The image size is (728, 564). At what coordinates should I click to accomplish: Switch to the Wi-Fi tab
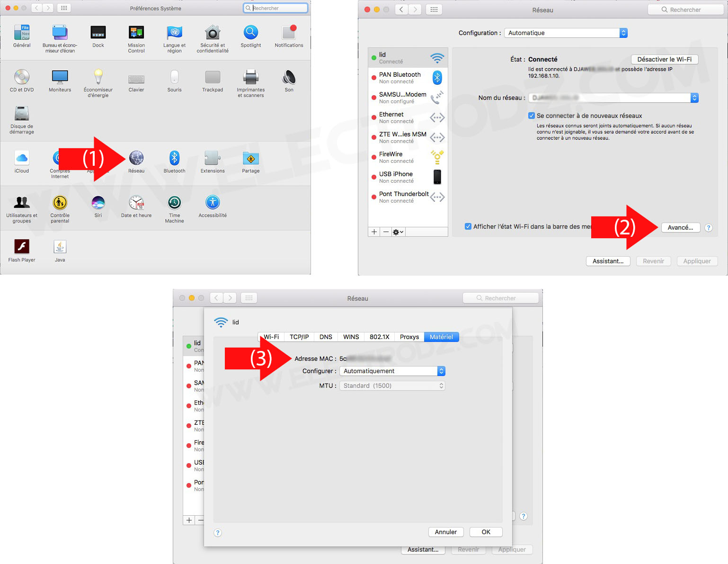click(x=271, y=337)
